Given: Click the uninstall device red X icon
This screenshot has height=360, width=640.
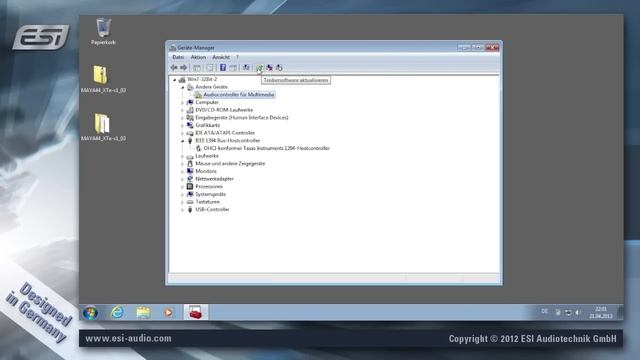Looking at the screenshot, I should (x=269, y=68).
